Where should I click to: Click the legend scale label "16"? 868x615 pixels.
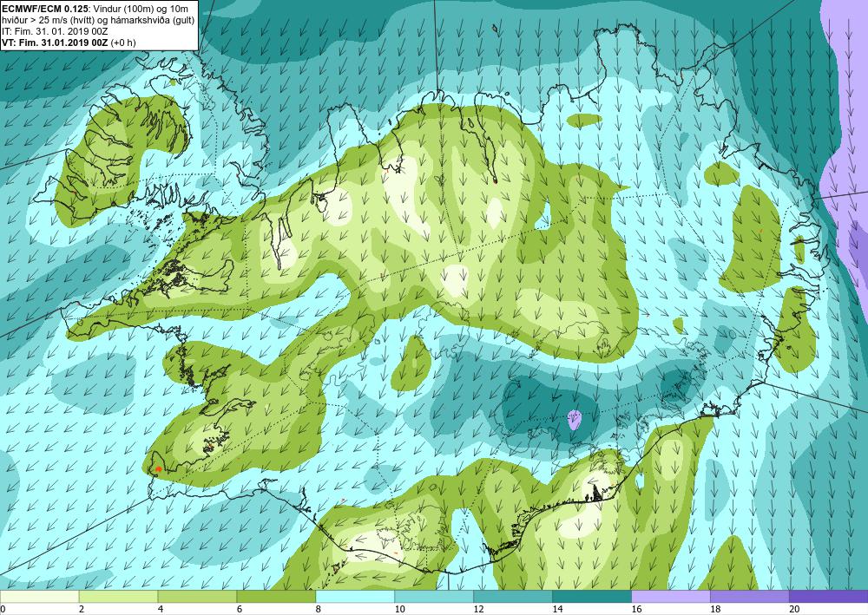[x=636, y=609]
